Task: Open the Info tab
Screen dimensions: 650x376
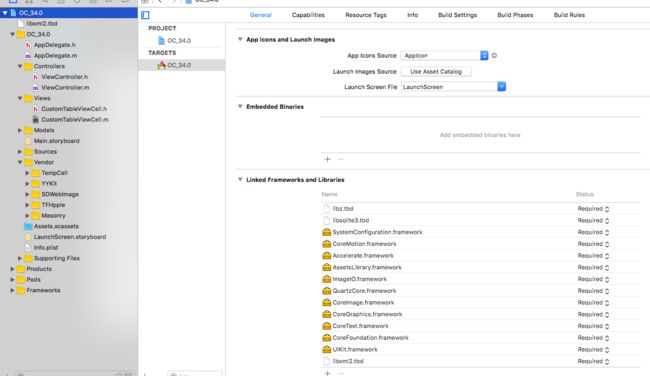Action: click(x=412, y=15)
